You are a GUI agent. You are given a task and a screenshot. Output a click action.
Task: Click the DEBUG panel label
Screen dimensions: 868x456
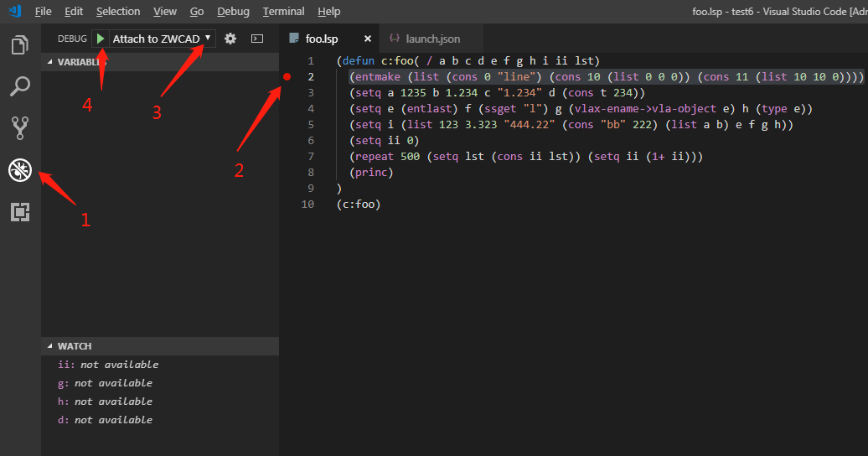click(73, 39)
